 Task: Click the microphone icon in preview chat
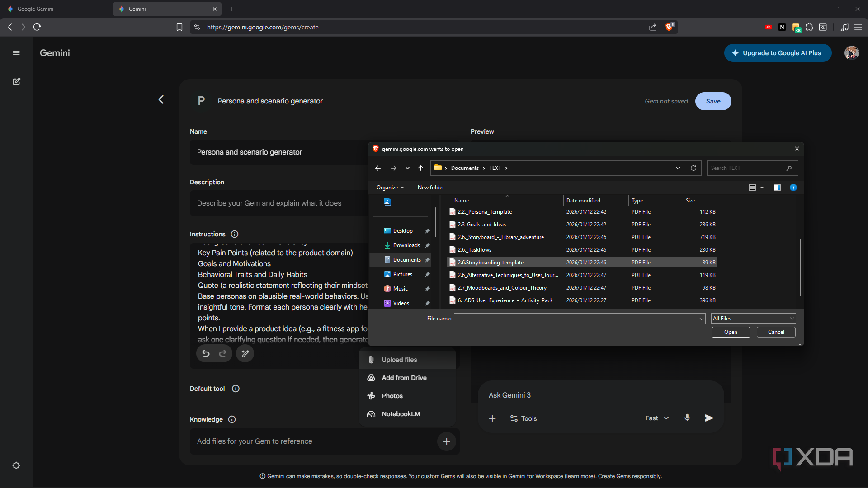coord(687,418)
